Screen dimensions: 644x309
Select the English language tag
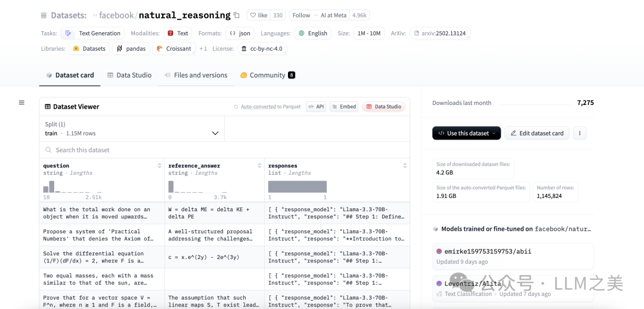click(313, 33)
